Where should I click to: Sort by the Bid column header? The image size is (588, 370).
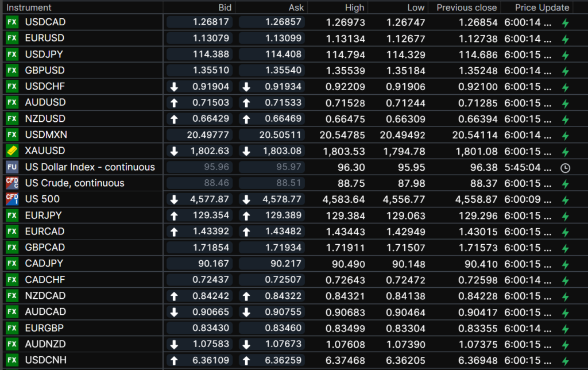[225, 7]
